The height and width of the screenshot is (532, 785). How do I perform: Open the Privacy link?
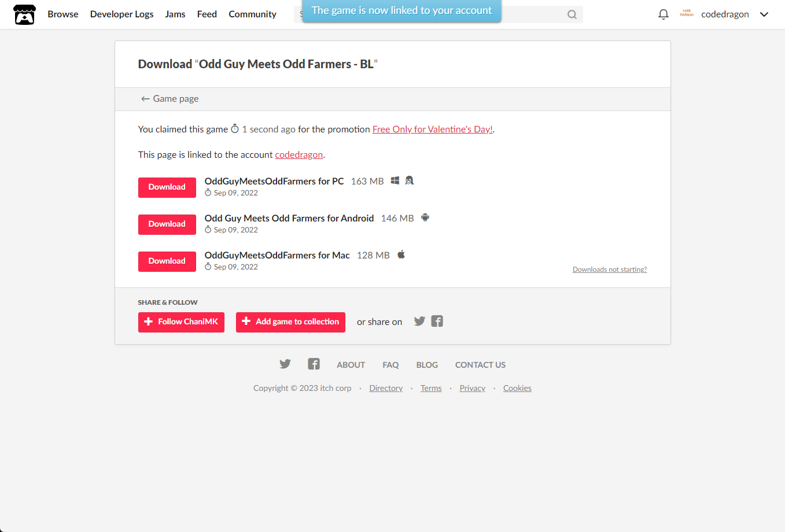click(473, 388)
